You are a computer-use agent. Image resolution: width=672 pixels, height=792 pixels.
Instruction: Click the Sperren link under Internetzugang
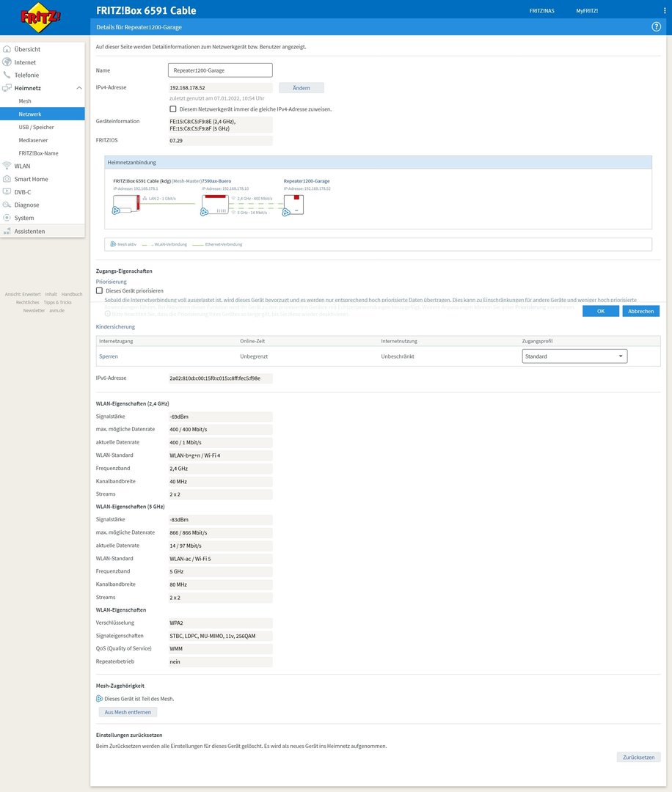point(108,356)
